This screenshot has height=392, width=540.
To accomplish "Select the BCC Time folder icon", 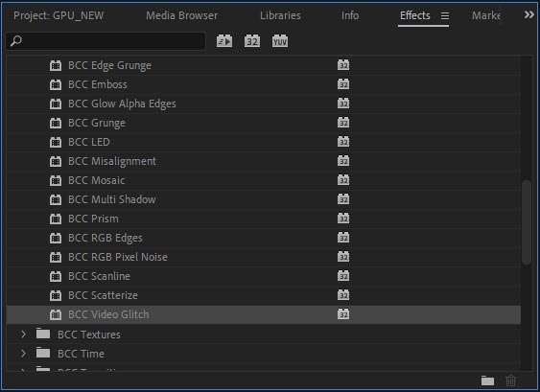I will pyautogui.click(x=43, y=353).
